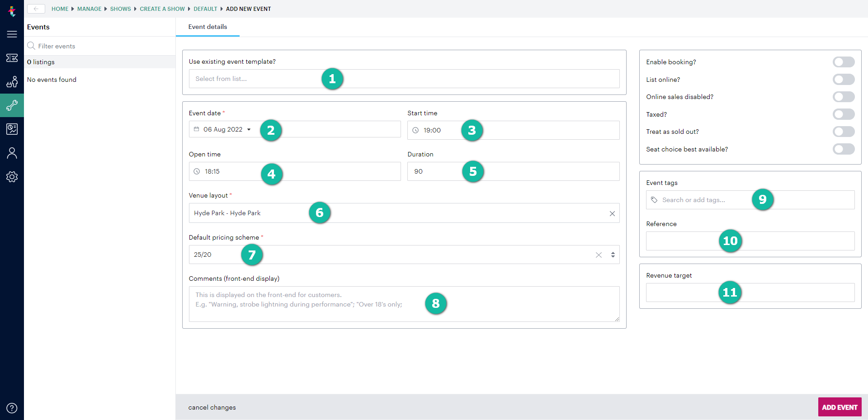Click the Start time 19:00 field
The height and width of the screenshot is (420, 868).
pos(513,130)
